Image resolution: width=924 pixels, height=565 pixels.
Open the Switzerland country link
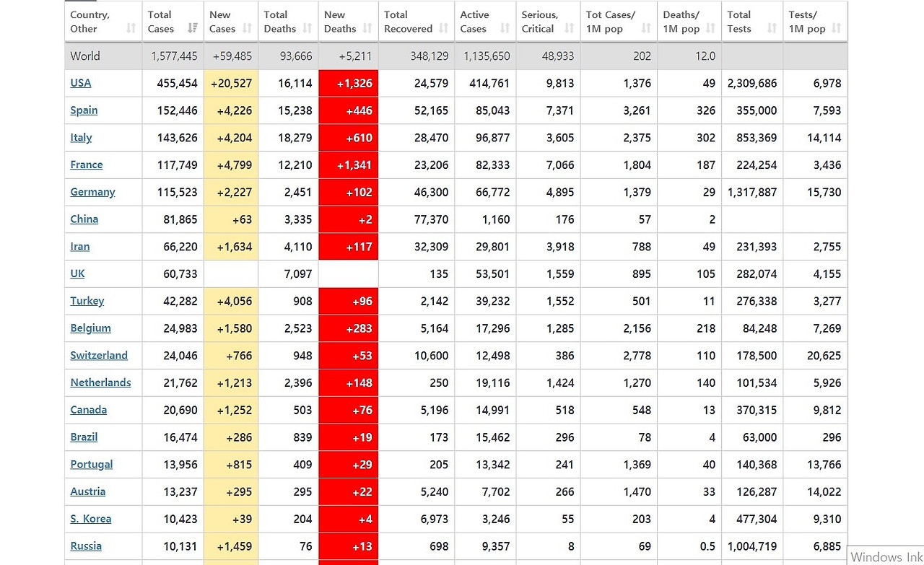click(x=99, y=356)
